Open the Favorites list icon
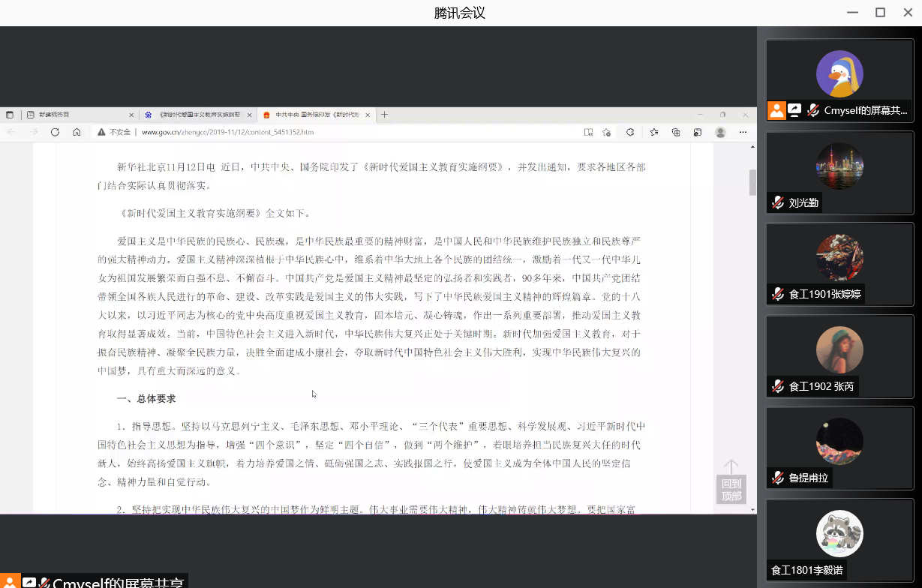The height and width of the screenshot is (588, 922). click(x=654, y=132)
